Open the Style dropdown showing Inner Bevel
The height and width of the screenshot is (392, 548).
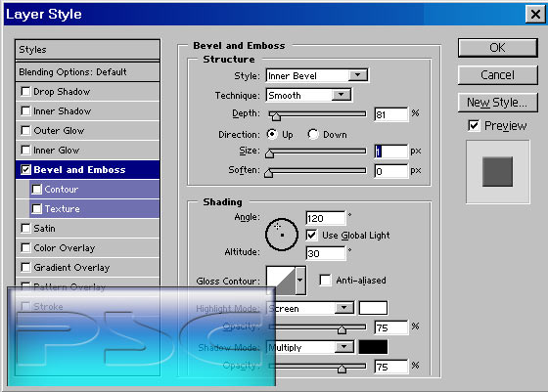[317, 75]
